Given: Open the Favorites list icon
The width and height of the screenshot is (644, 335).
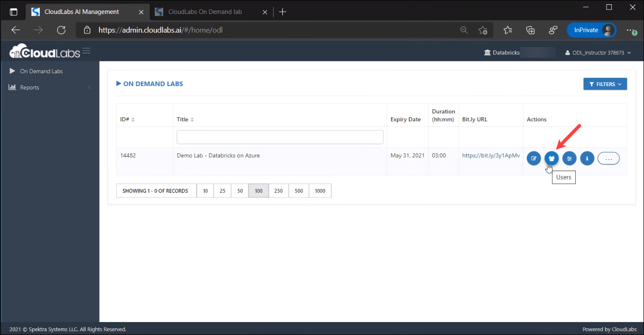Looking at the screenshot, I should 508,30.
